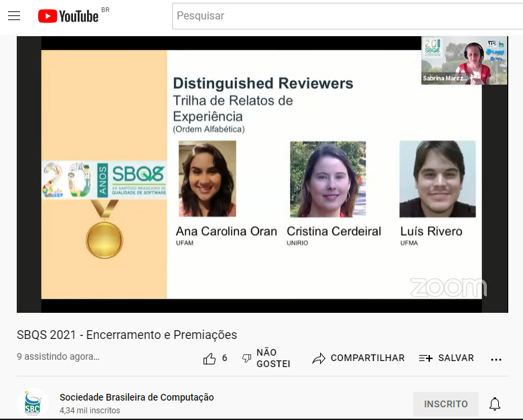Open Sociedade Brasileira de Computação channel link
The height and width of the screenshot is (420, 523).
pyautogui.click(x=137, y=397)
